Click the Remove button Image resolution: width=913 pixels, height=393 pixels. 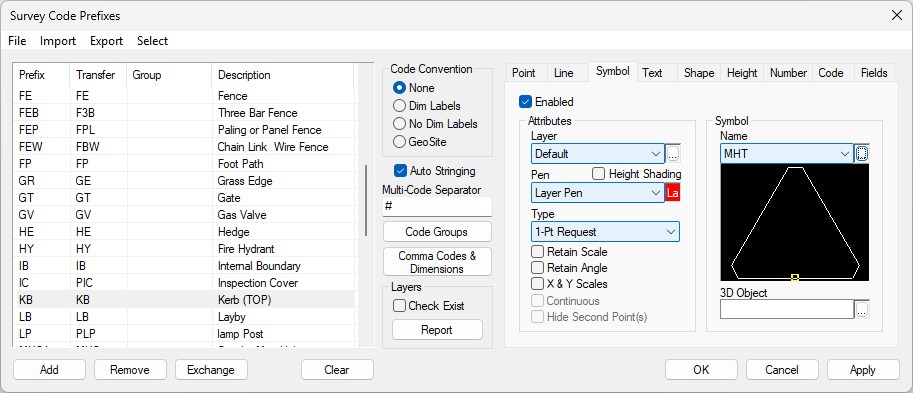pos(130,370)
